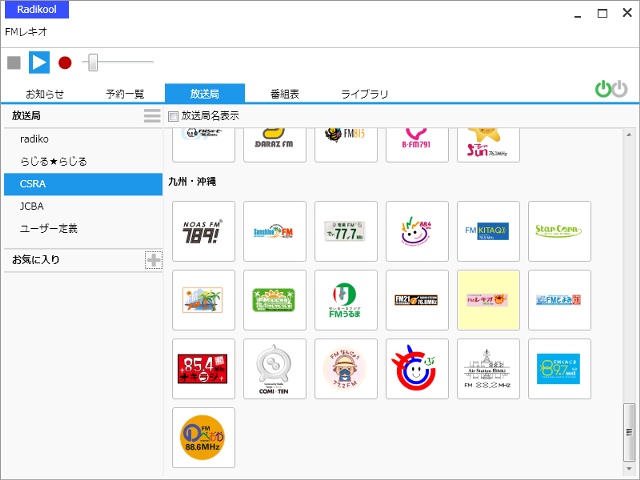The width and height of the screenshot is (640, 480).
Task: Start playback with the blue play button
Action: coord(39,62)
